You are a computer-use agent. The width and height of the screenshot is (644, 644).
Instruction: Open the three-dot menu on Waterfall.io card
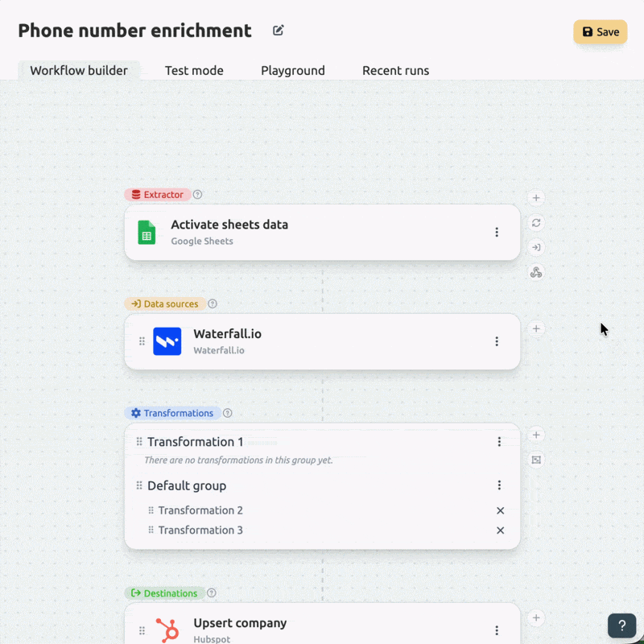coord(497,341)
